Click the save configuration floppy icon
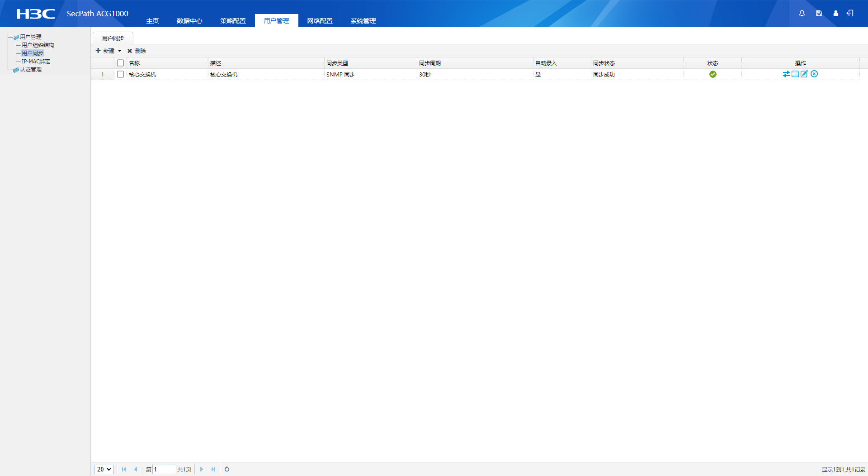 [819, 14]
